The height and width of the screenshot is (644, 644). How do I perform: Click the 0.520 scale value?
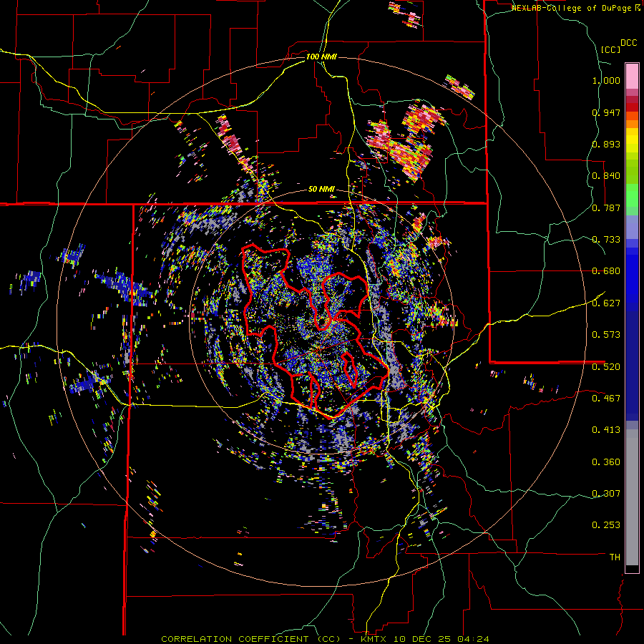[x=606, y=366]
